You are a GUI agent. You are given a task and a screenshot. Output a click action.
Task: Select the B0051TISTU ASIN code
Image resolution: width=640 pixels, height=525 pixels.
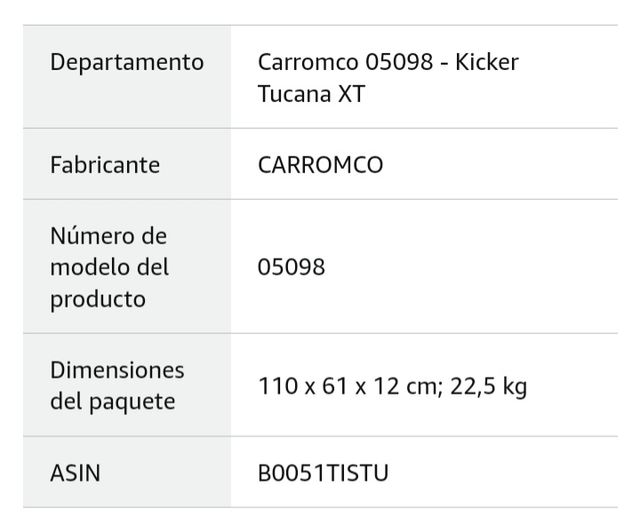click(x=323, y=472)
